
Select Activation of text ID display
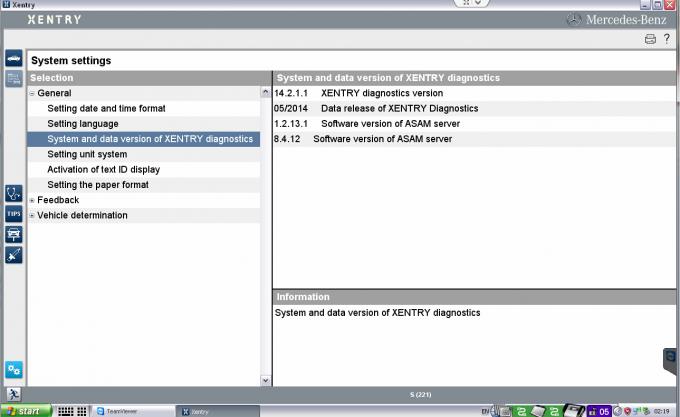[x=104, y=169]
